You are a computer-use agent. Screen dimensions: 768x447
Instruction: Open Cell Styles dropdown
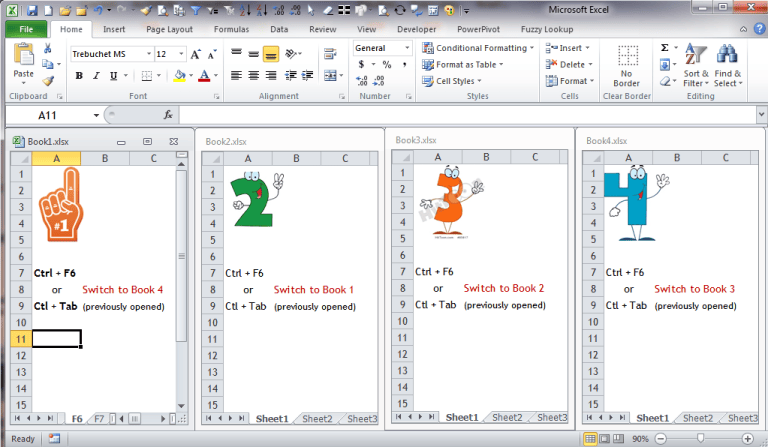point(452,81)
